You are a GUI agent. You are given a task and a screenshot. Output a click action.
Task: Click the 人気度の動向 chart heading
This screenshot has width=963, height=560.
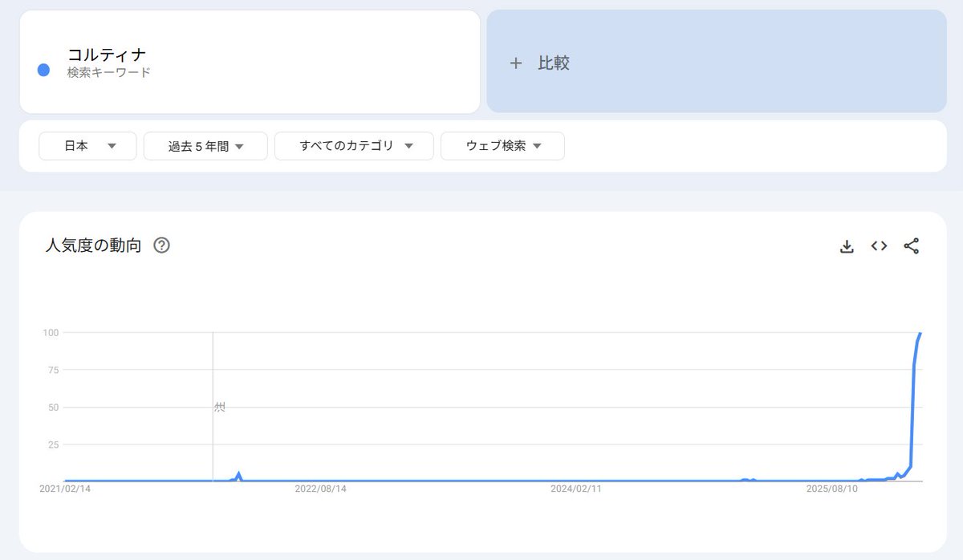[93, 246]
